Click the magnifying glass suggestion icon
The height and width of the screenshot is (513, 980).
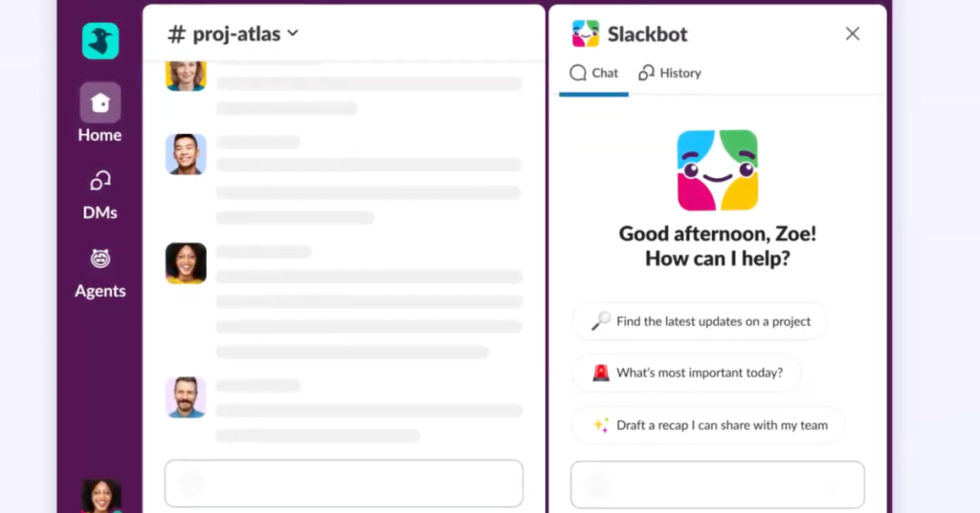pos(600,322)
